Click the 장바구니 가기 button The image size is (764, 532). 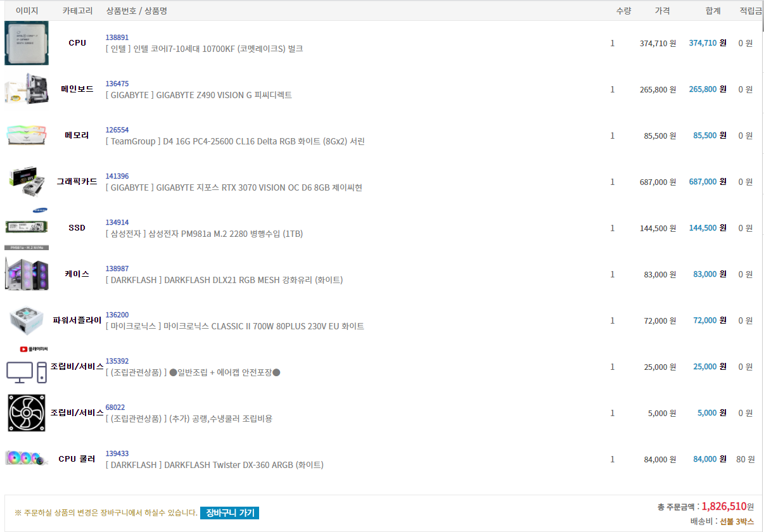229,513
